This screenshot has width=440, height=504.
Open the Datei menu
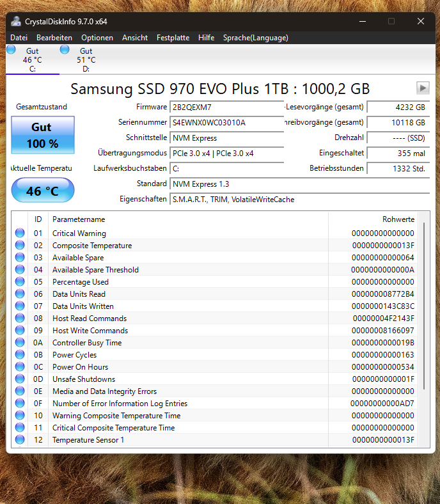(x=19, y=38)
